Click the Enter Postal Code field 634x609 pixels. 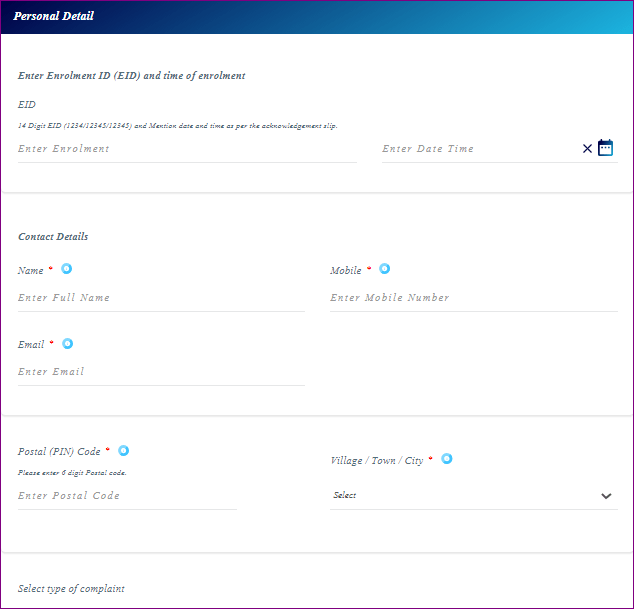(126, 496)
